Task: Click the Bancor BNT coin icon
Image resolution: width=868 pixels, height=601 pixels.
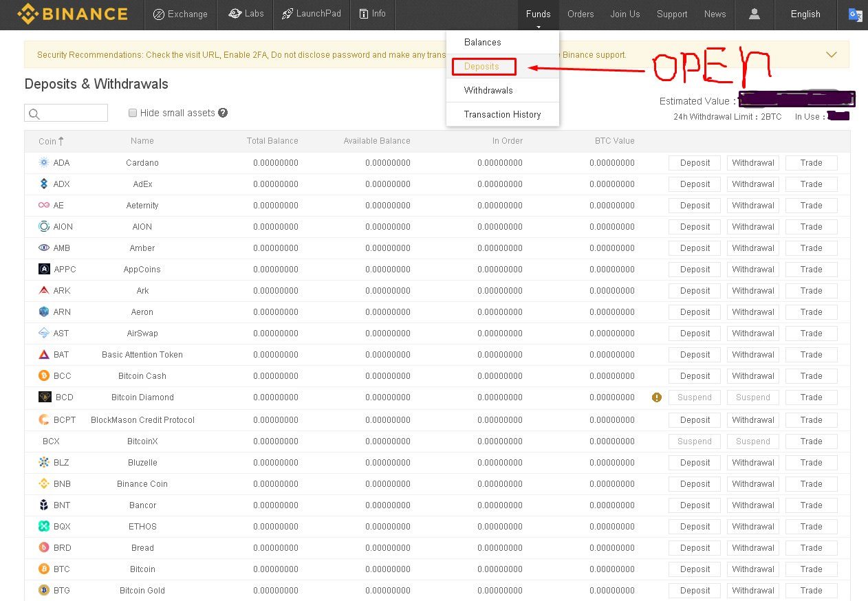Action: [44, 505]
